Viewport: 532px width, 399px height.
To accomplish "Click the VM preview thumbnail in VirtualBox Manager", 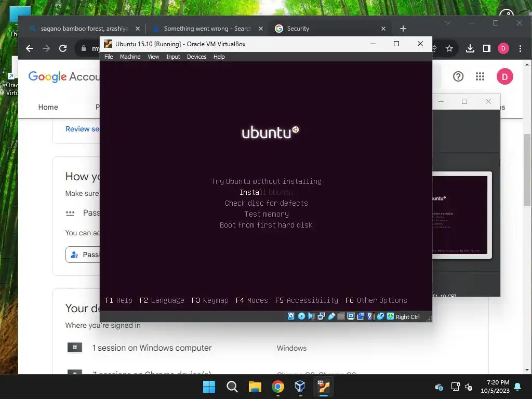I will tap(462, 215).
